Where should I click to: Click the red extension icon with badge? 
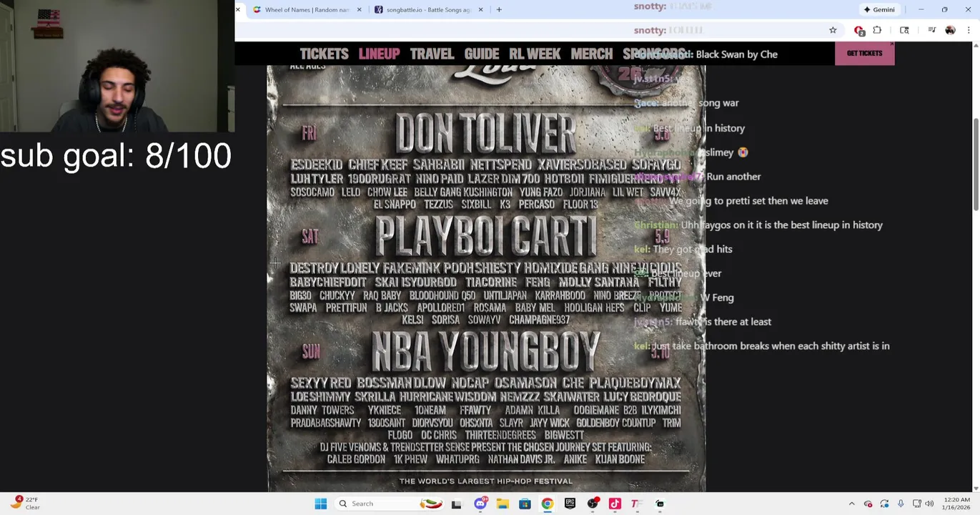859,30
